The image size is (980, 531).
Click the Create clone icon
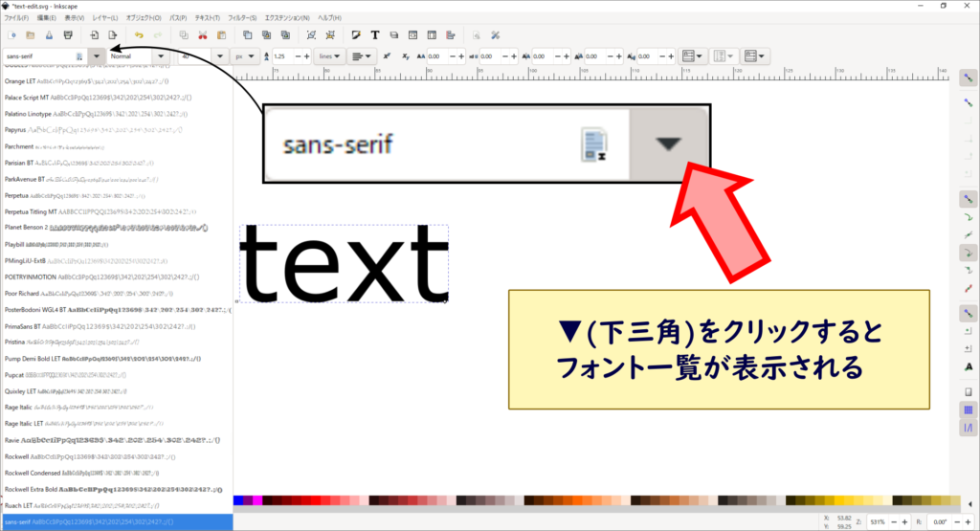266,35
